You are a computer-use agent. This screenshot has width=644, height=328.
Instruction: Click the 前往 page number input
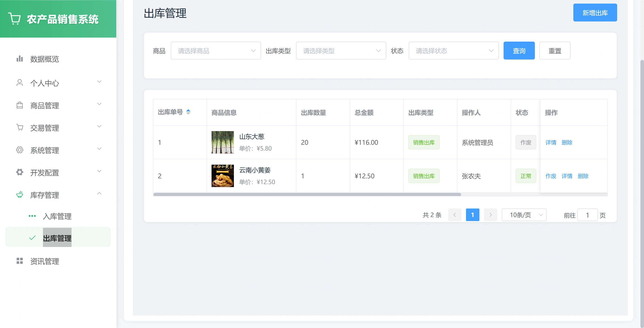click(587, 215)
